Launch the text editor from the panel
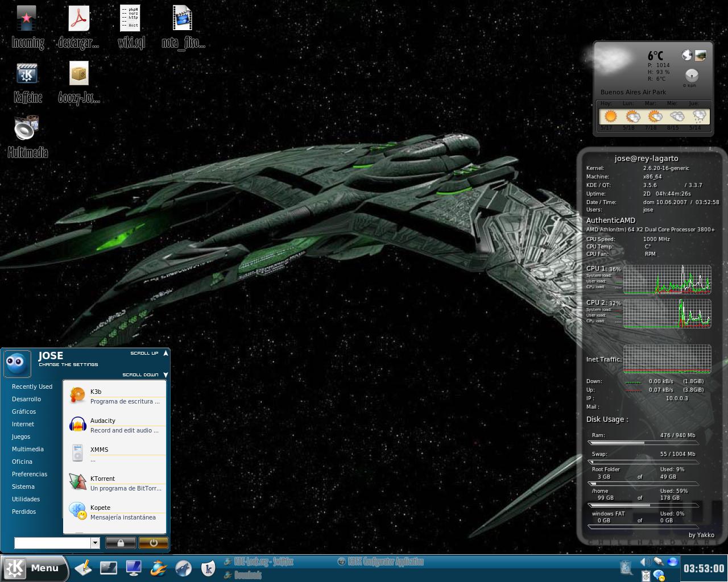This screenshot has width=728, height=582. (84, 568)
